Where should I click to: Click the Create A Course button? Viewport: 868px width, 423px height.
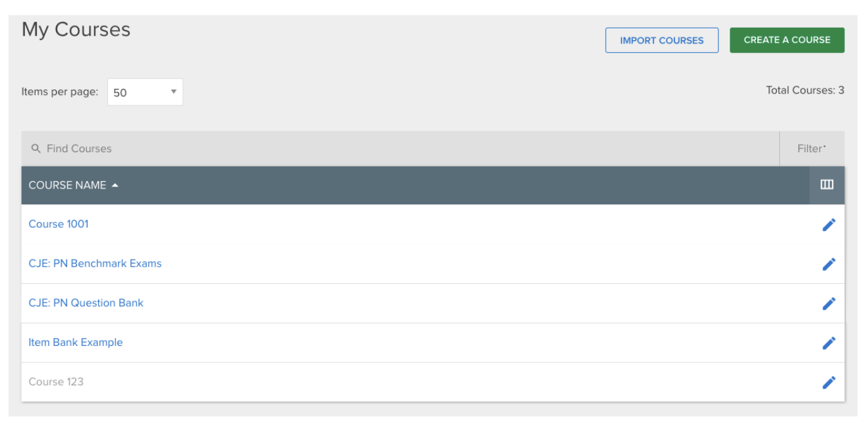point(786,40)
